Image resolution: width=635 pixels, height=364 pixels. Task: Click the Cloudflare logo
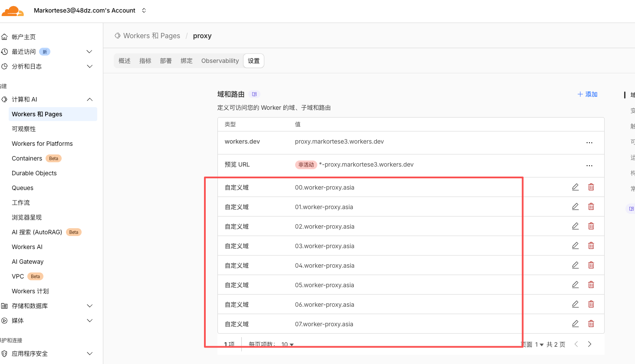pos(12,11)
